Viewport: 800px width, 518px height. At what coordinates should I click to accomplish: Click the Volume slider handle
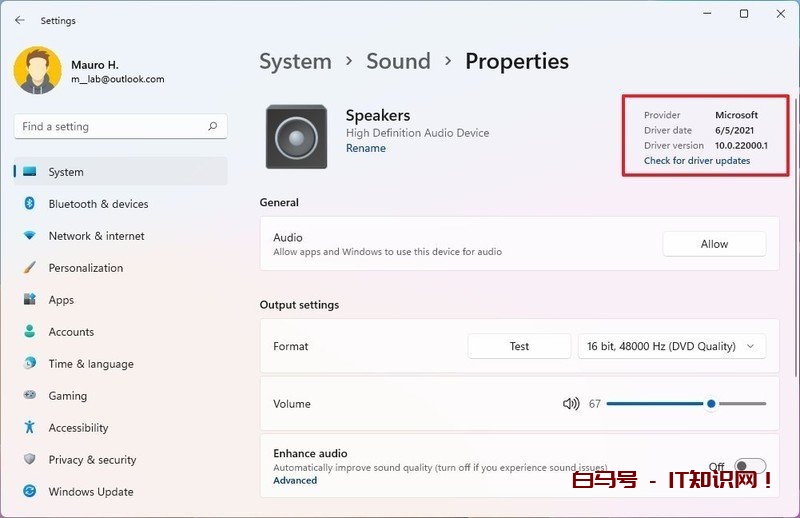[x=711, y=404]
